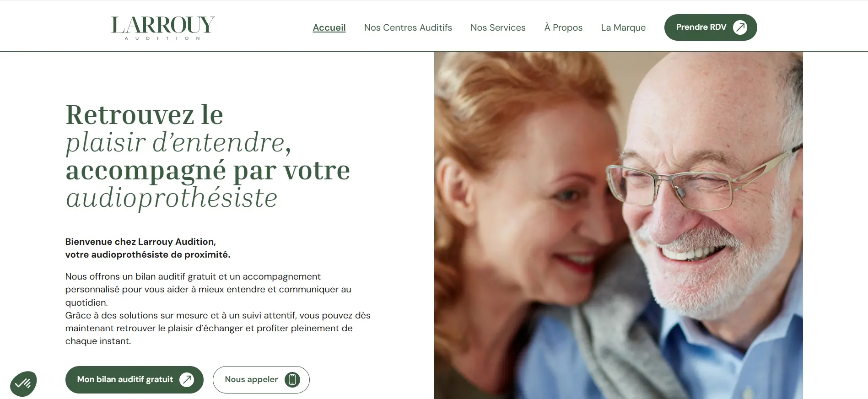Click the phone icon in Nous appeler
Image resolution: width=868 pixels, height=399 pixels.
click(292, 379)
